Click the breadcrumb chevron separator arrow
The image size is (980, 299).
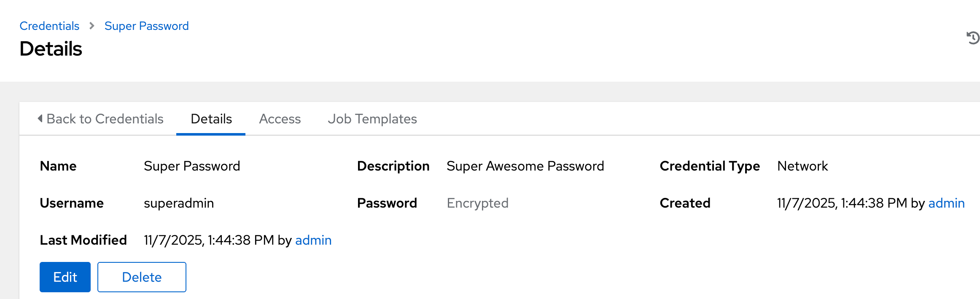92,26
